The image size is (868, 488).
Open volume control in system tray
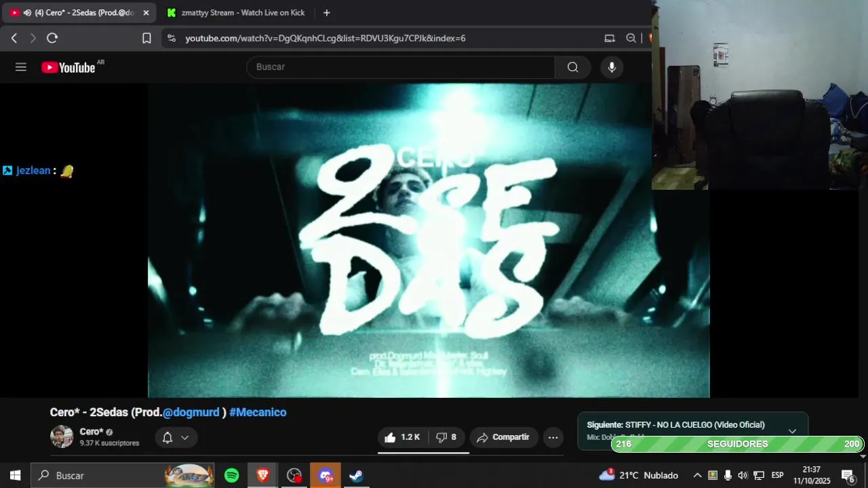(743, 475)
